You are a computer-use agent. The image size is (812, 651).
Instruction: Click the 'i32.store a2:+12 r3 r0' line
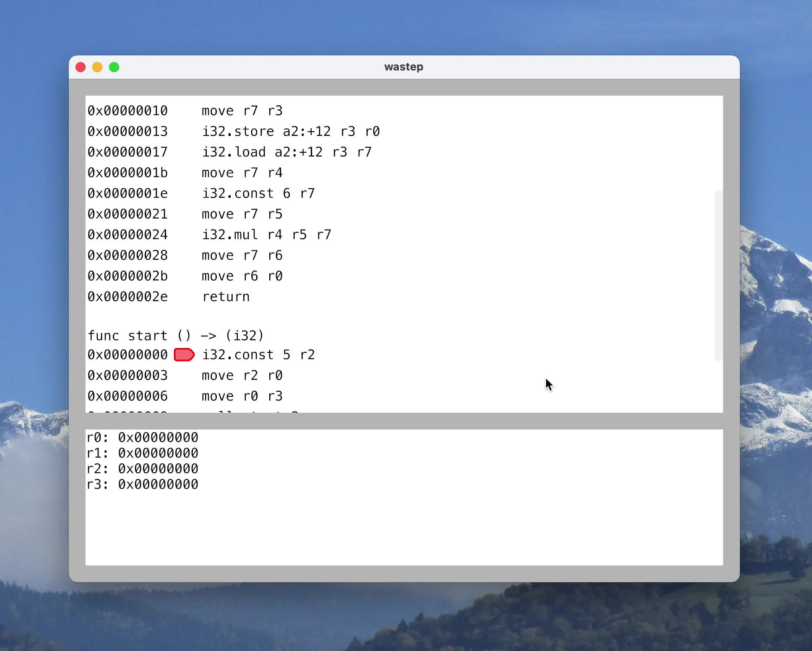coord(291,132)
